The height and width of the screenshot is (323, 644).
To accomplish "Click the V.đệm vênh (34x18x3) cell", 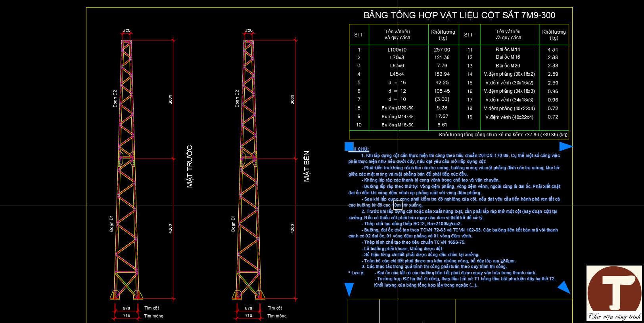I will (510, 100).
